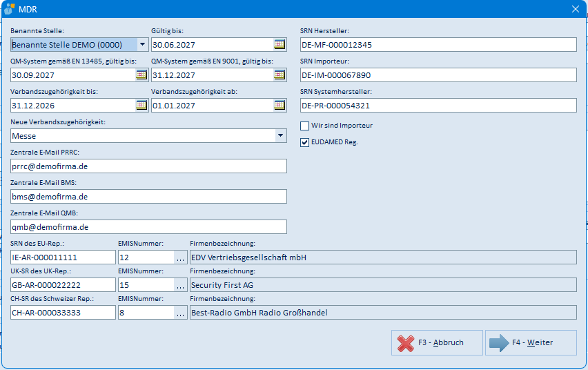The height and width of the screenshot is (370, 588).
Task: Click the Zentrale E-Mail QMB field
Action: 148,227
